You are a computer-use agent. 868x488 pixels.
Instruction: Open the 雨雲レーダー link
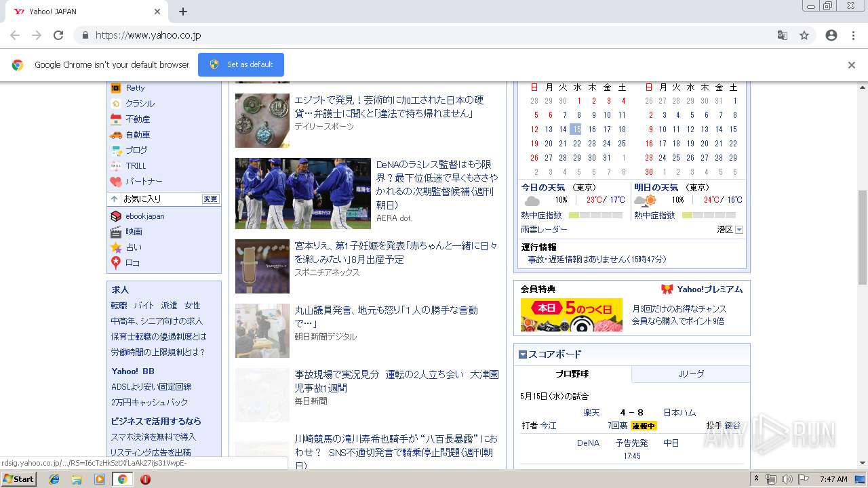coord(544,230)
